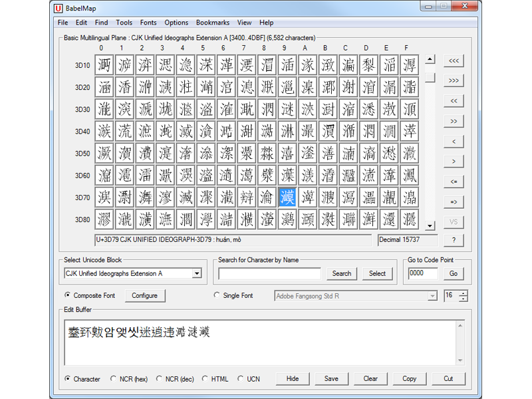The image size is (532, 399).
Task: Open the Fonts menu
Action: click(x=148, y=23)
